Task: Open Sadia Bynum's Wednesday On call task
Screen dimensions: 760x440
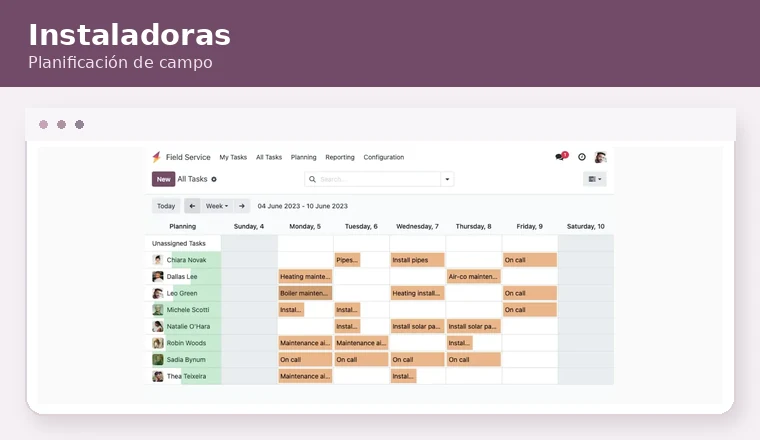Action: click(x=417, y=360)
